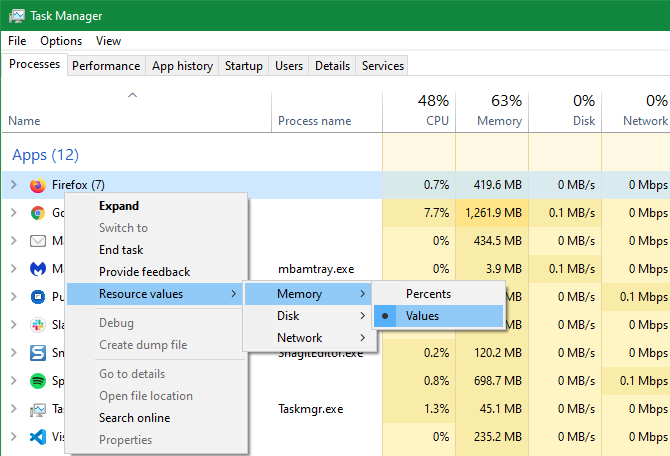
Task: Choose End task from context menu
Action: [x=121, y=250]
